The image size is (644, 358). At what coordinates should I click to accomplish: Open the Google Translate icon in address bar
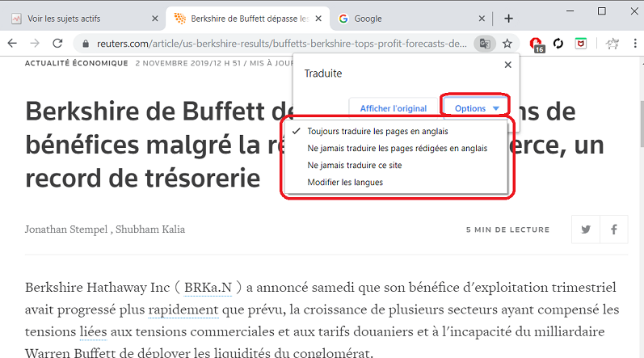pos(485,44)
